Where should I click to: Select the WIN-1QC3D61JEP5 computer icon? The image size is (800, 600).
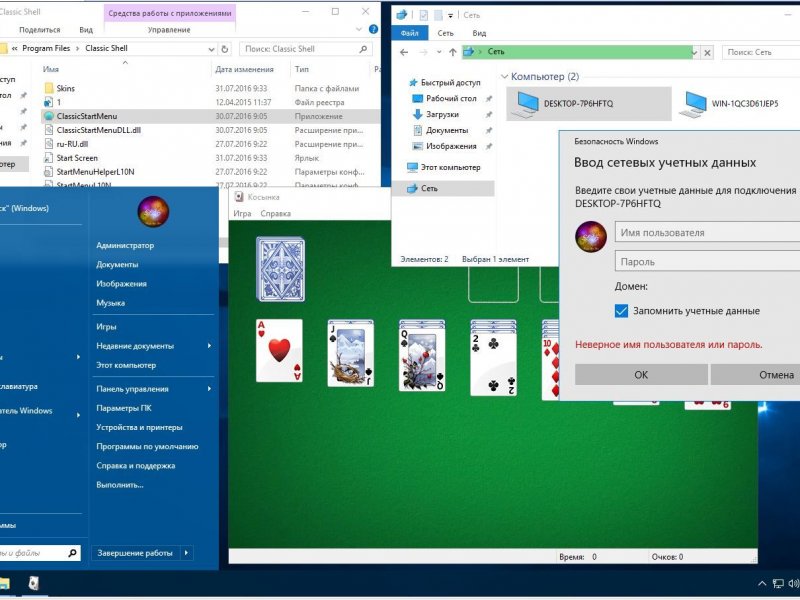pyautogui.click(x=695, y=104)
